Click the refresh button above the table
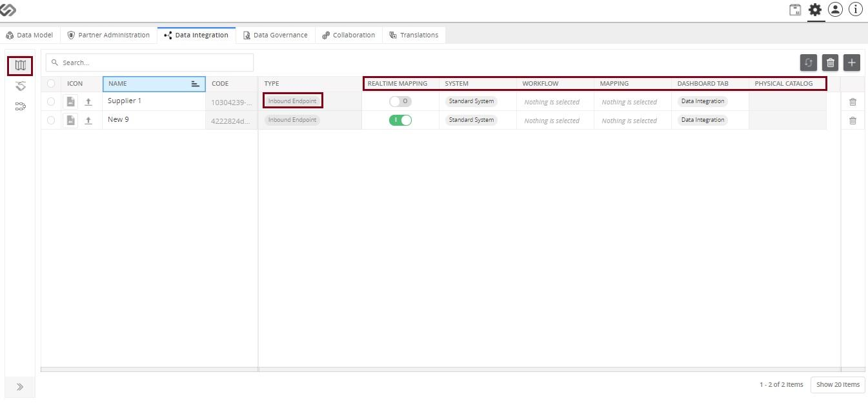868x403 pixels. pyautogui.click(x=809, y=63)
